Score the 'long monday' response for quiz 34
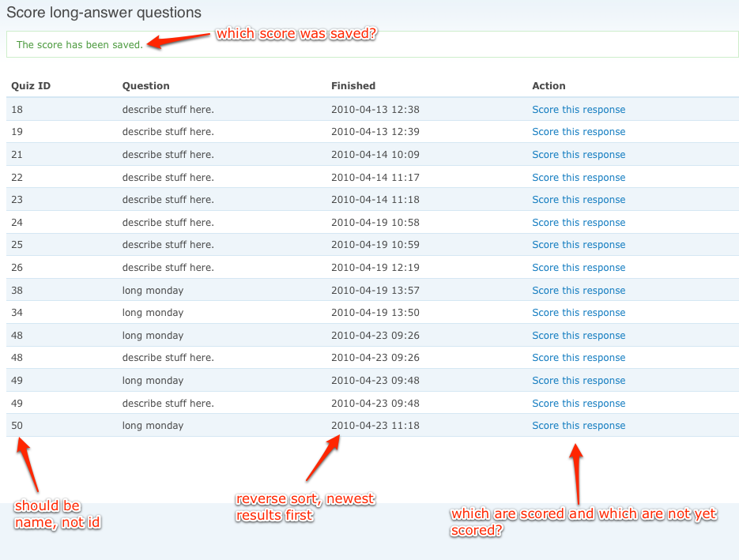Viewport: 739px width, 560px height. pos(579,312)
